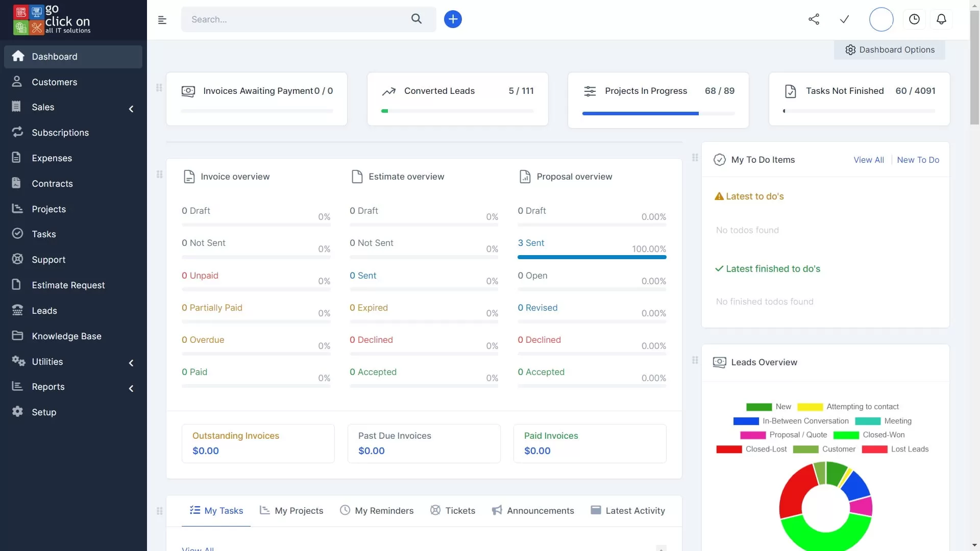Image resolution: width=980 pixels, height=551 pixels.
Task: Click the Subscriptions repeat icon
Action: [x=17, y=132]
